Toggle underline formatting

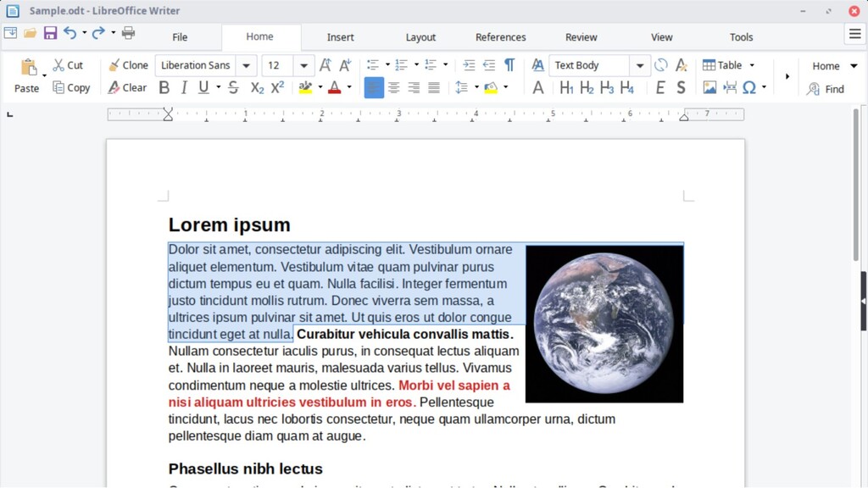click(203, 87)
